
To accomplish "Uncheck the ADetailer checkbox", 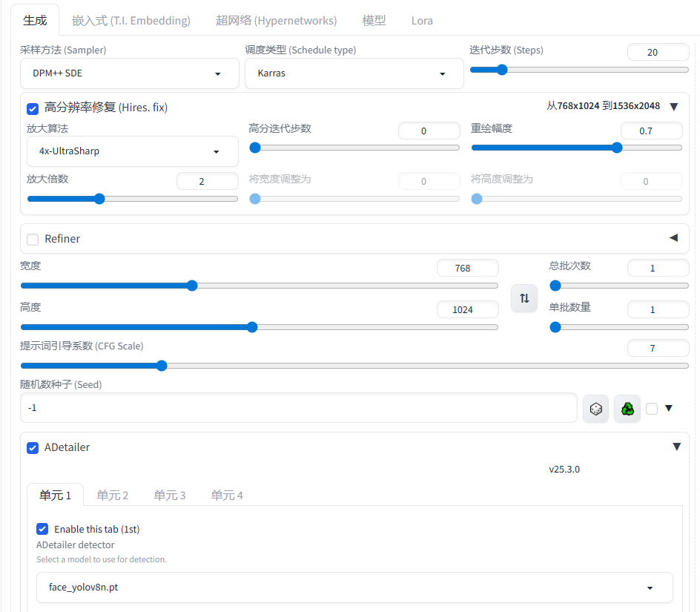I will 33,448.
